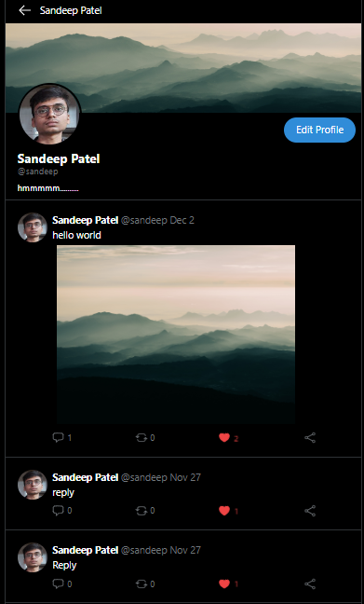Share the capitalized Reply post
The height and width of the screenshot is (604, 364).
[x=310, y=584]
